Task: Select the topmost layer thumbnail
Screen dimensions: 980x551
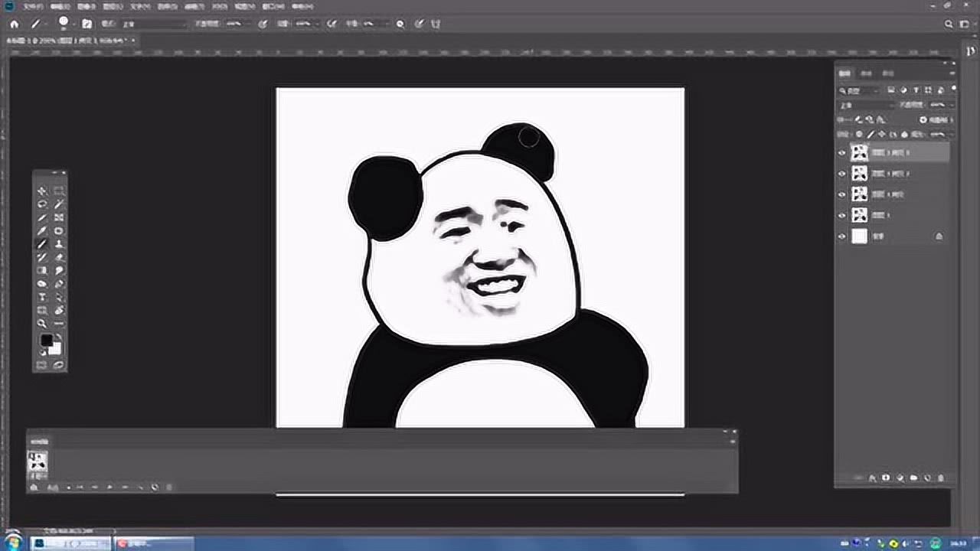Action: pyautogui.click(x=860, y=152)
